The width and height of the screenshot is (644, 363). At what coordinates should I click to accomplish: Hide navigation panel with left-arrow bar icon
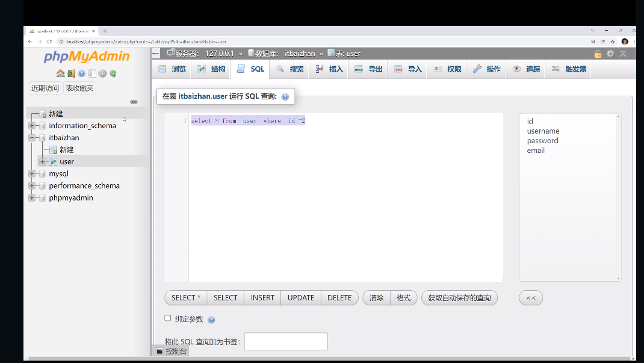[156, 53]
